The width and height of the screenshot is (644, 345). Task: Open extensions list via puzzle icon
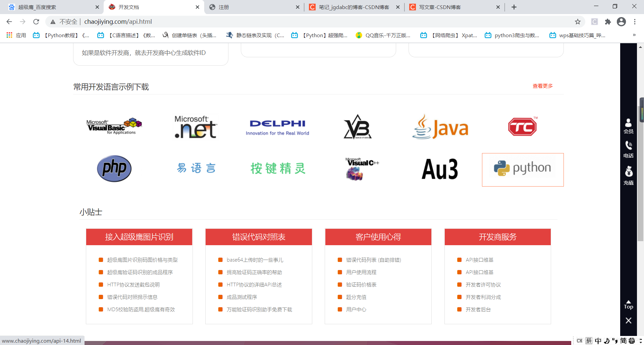608,22
